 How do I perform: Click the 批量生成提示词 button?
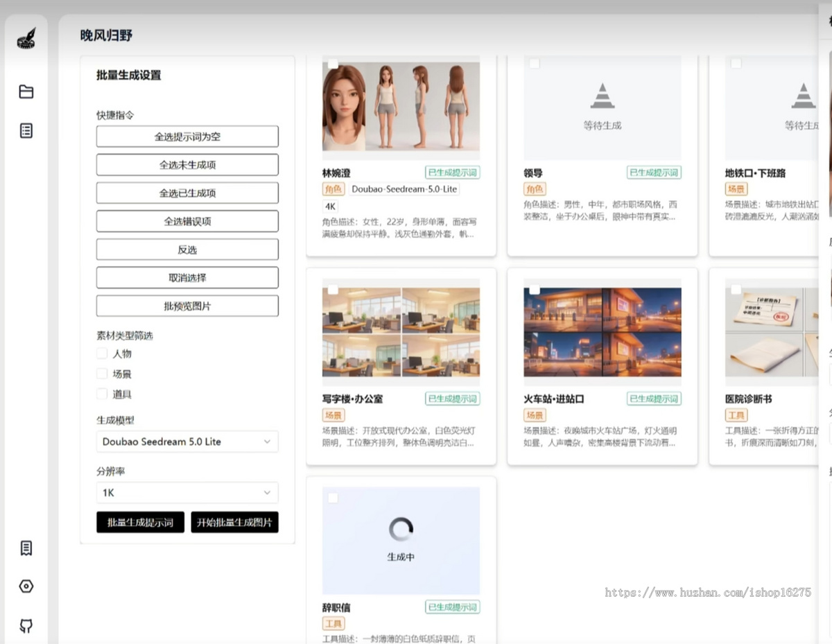click(140, 522)
